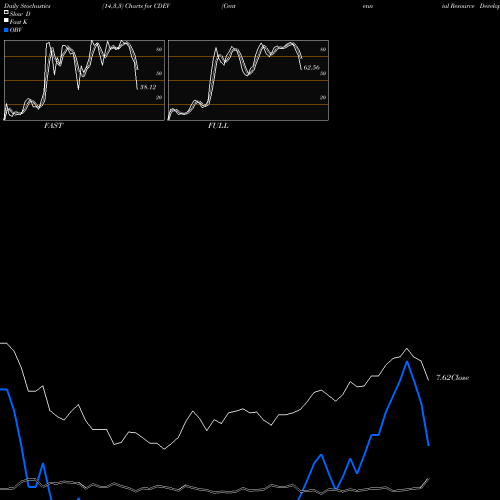This screenshot has width=500, height=500.
Task: Click the 80 level label on FAST chart
Action: click(x=159, y=49)
